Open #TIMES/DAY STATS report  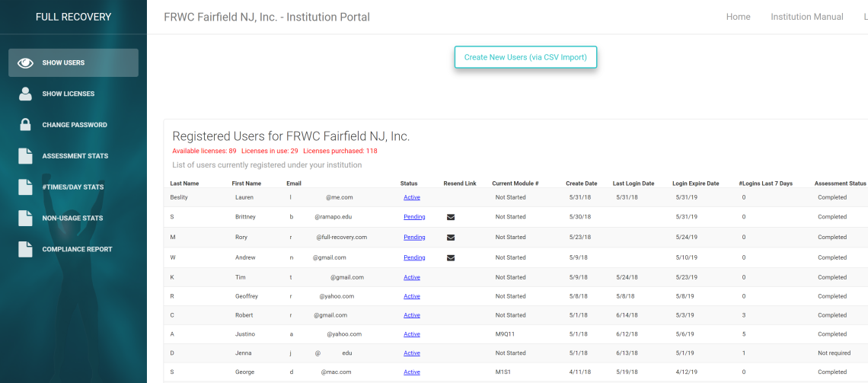73,187
